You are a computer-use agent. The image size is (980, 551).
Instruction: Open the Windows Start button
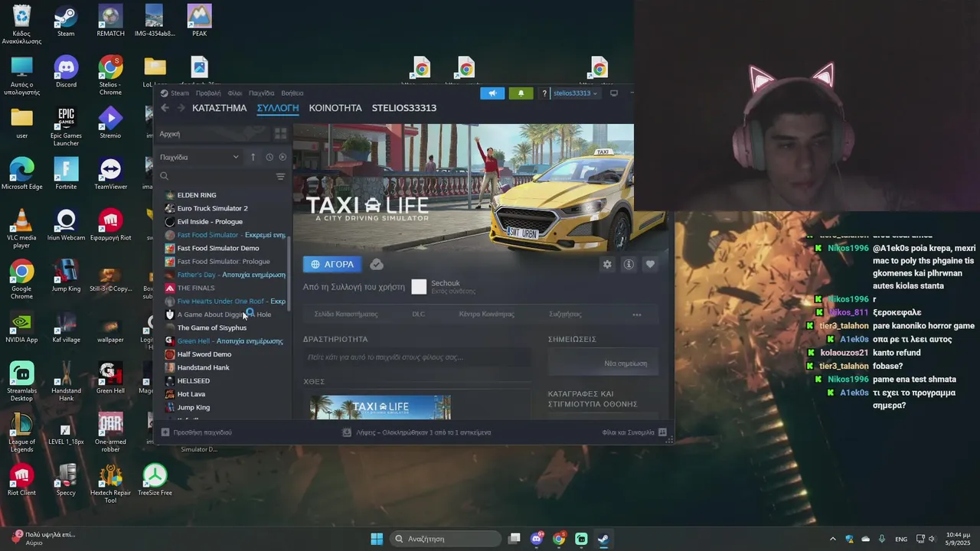point(377,539)
